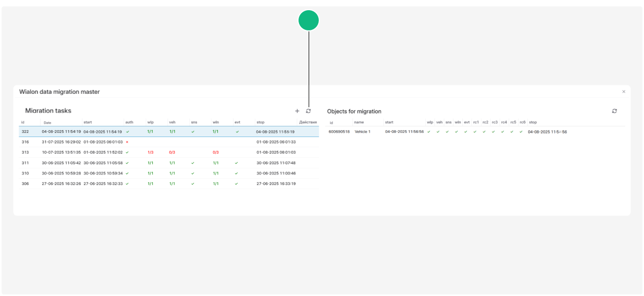This screenshot has width=644, height=296.
Task: Click the Date column header in Migration tasks
Action: [x=48, y=122]
